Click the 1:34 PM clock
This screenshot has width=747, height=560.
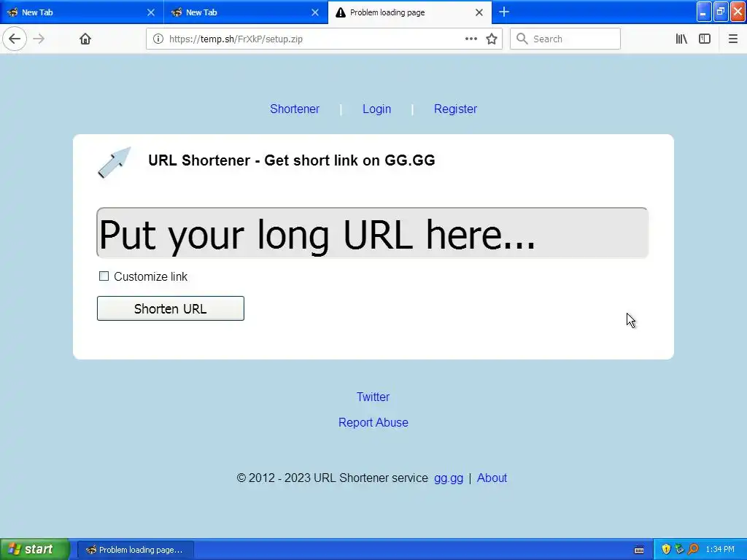click(x=720, y=550)
